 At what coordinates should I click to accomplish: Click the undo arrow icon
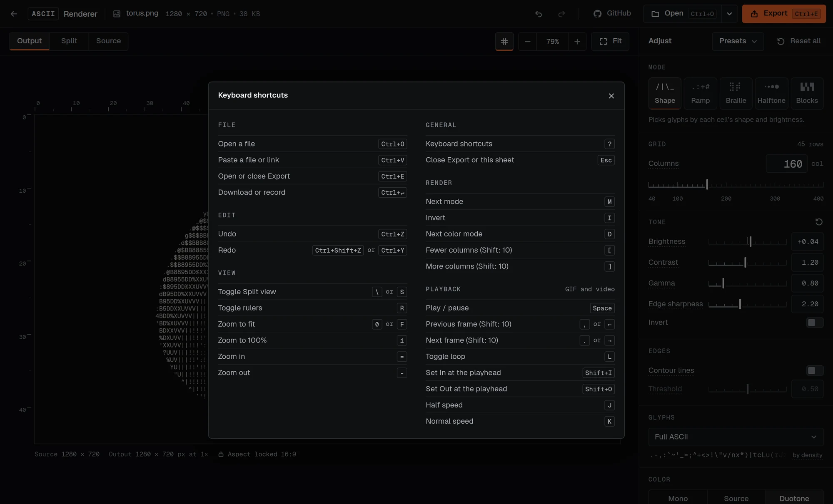tap(539, 14)
